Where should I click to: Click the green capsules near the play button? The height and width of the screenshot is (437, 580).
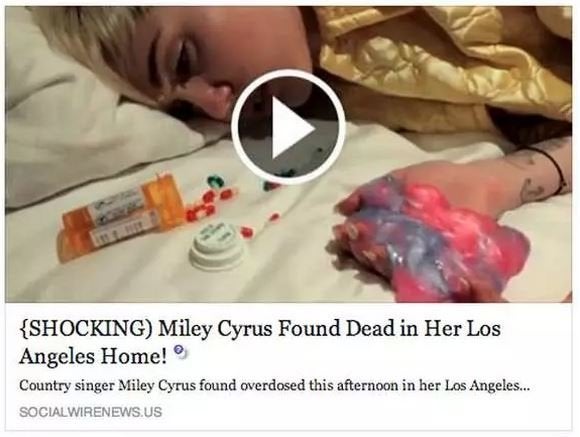(216, 181)
